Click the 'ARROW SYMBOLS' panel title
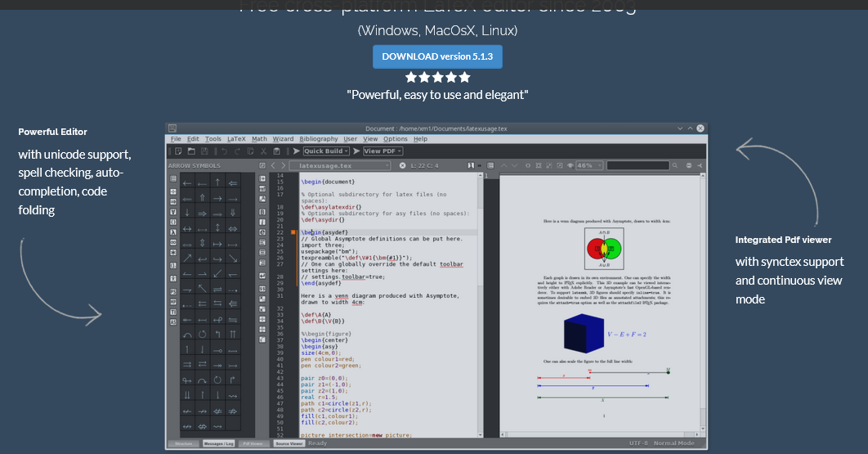The image size is (868, 454). [195, 166]
